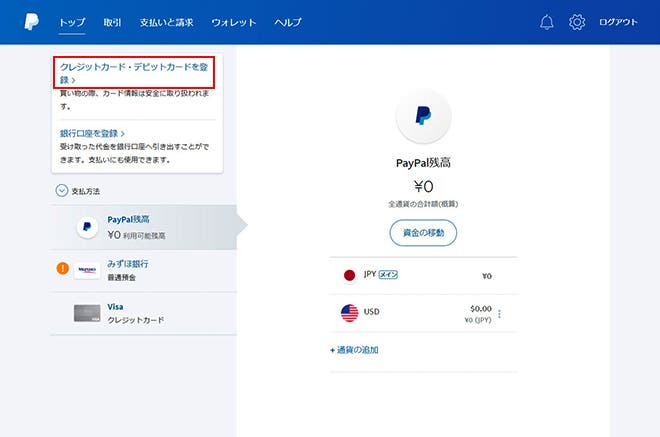Collapse the 支払方法 section chevron
660x437 pixels.
point(62,190)
